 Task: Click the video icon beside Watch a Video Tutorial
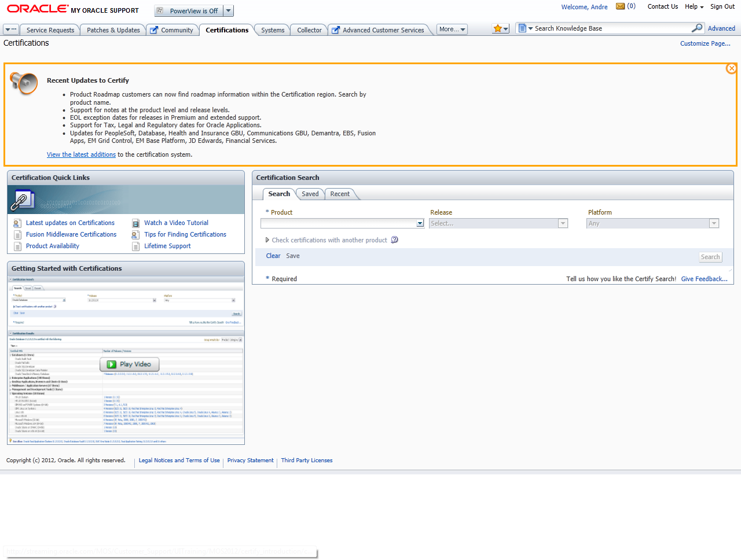pos(135,223)
